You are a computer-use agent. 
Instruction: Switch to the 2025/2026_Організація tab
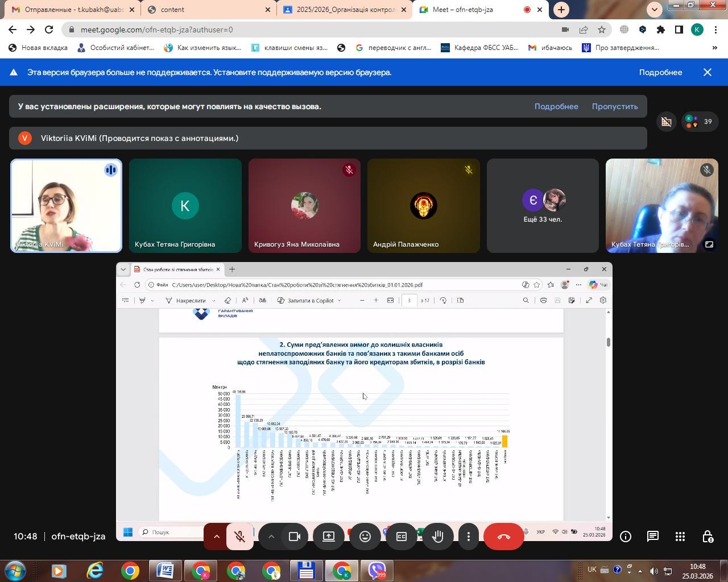coord(344,10)
